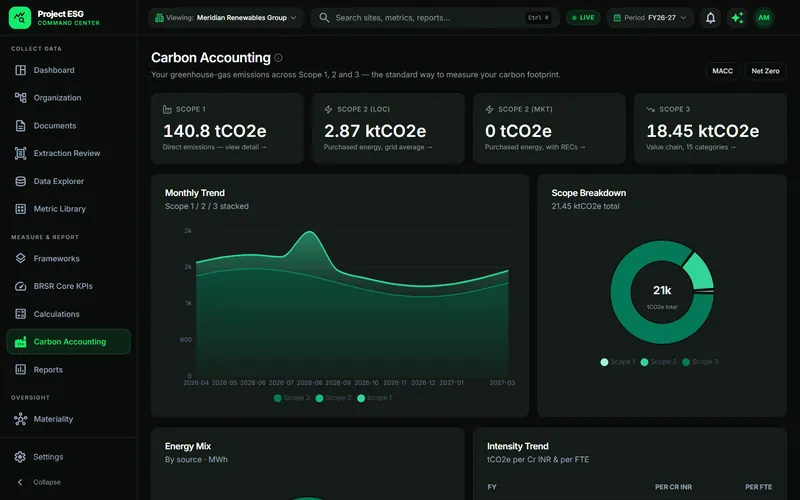Viewport: 800px width, 500px height.
Task: Follow the Purchased energy, grid average link
Action: (x=378, y=147)
